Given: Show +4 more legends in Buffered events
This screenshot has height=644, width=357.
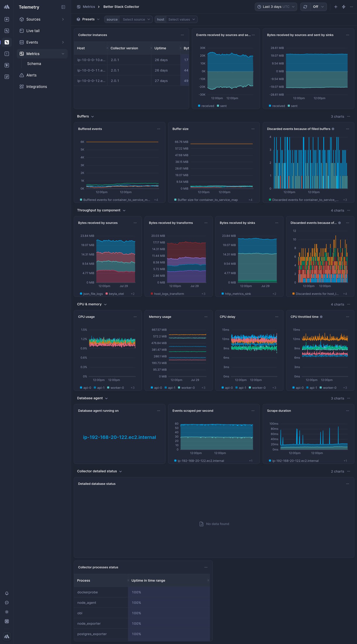Looking at the screenshot, I should point(156,200).
